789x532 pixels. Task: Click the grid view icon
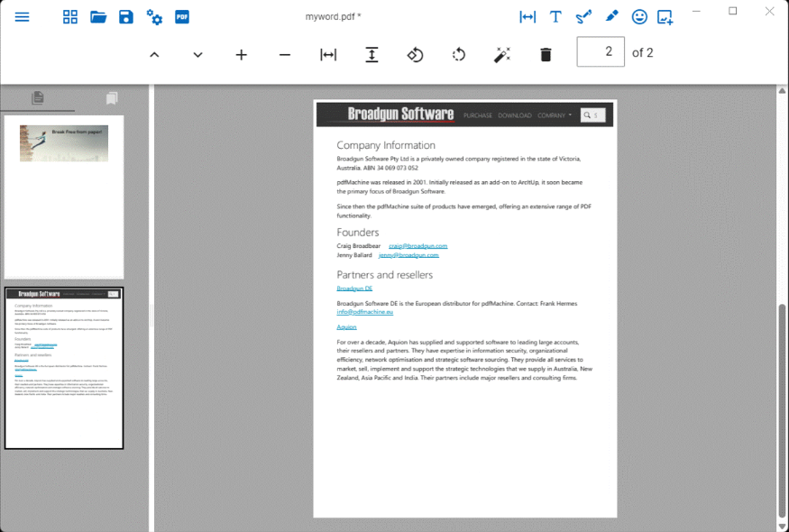[x=70, y=17]
